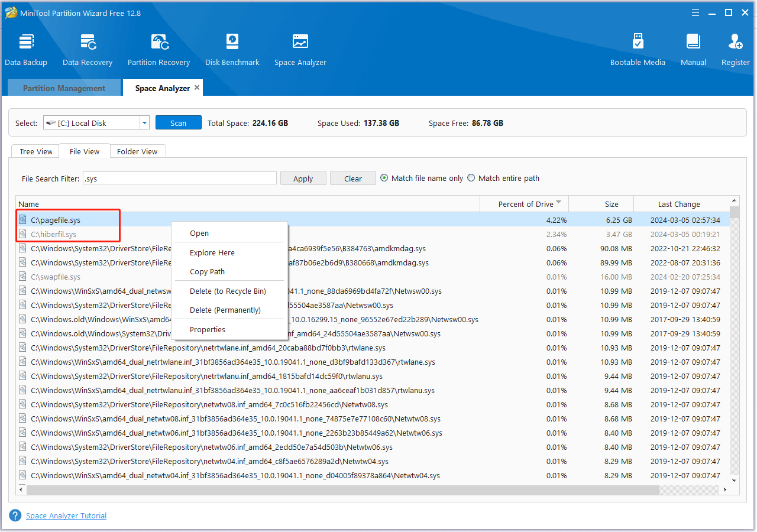Viewport: 757px width, 532px height.
Task: Choose Open from the context menu
Action: tap(229, 233)
